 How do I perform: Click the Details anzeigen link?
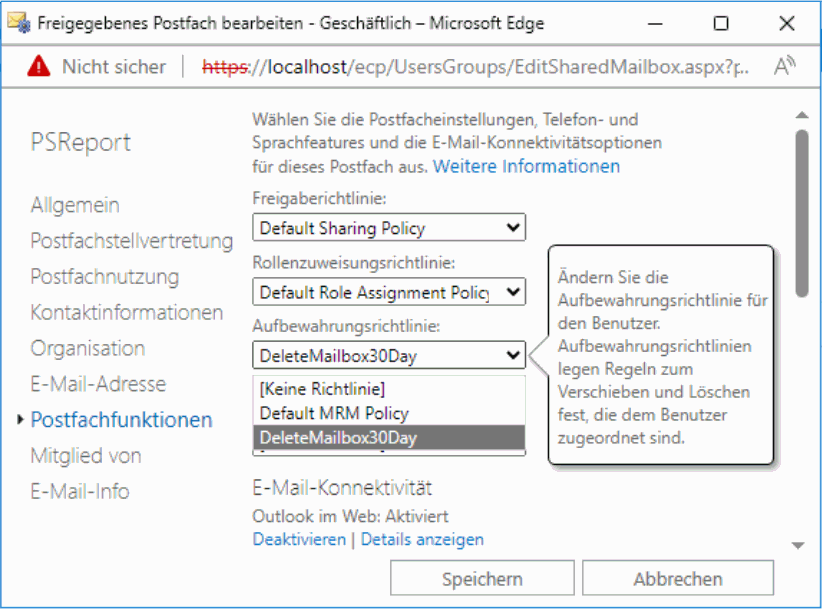[422, 539]
